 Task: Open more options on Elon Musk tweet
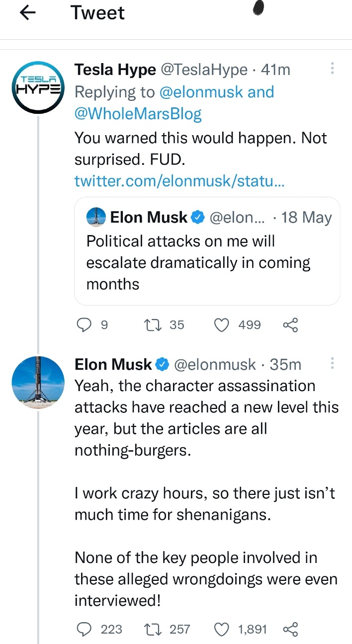[x=333, y=364]
